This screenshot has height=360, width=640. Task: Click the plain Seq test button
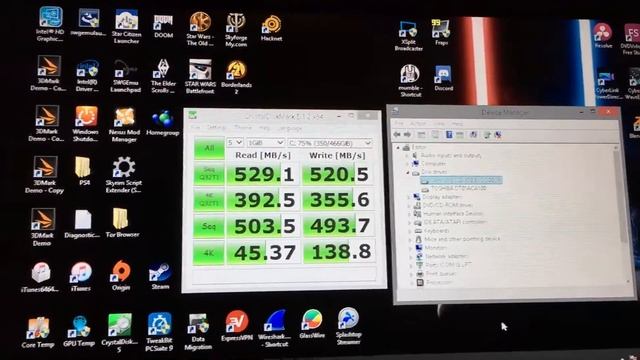pyautogui.click(x=208, y=226)
